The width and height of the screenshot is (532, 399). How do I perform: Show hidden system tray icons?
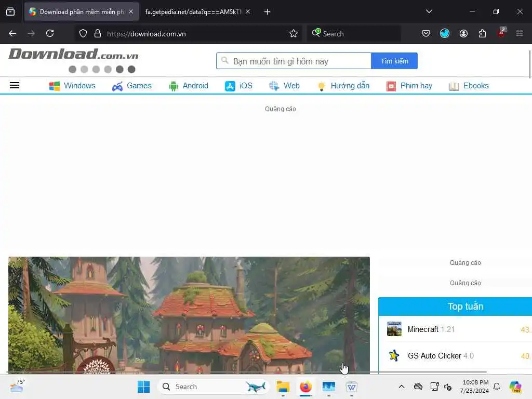pyautogui.click(x=402, y=387)
